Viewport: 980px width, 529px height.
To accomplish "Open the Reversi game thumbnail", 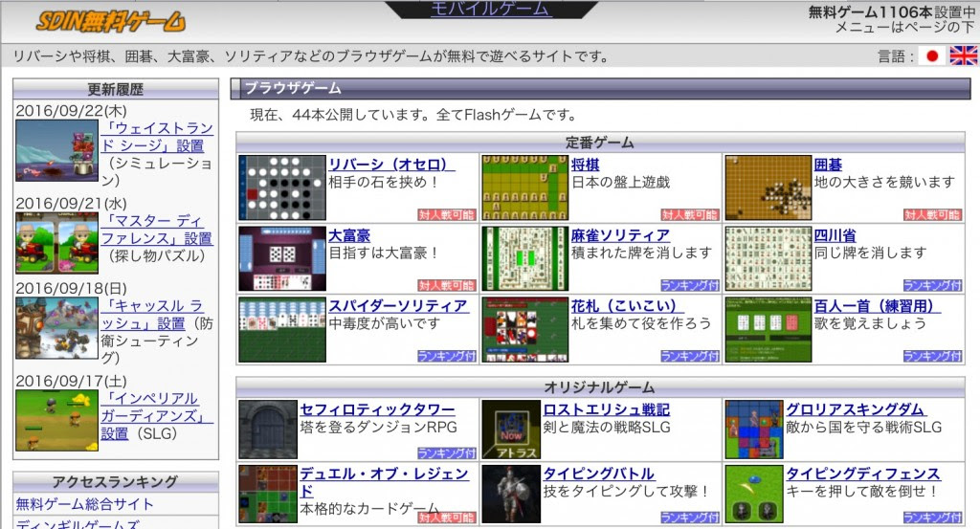I will (282, 187).
